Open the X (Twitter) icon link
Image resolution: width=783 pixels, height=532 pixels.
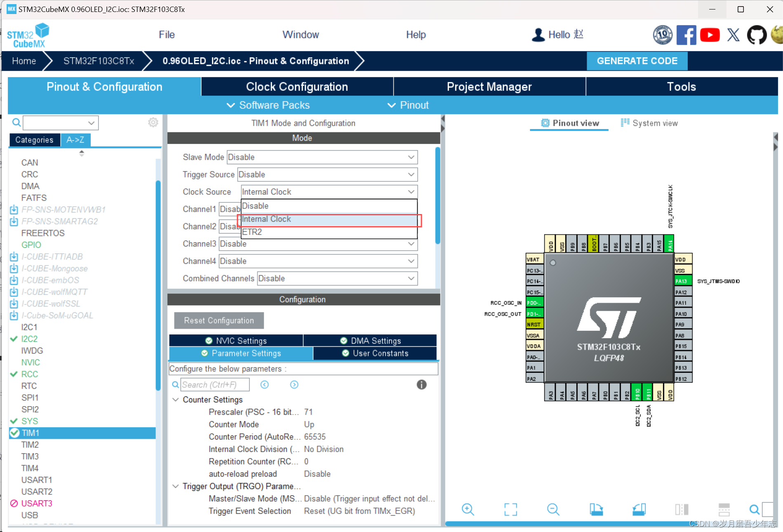(733, 35)
